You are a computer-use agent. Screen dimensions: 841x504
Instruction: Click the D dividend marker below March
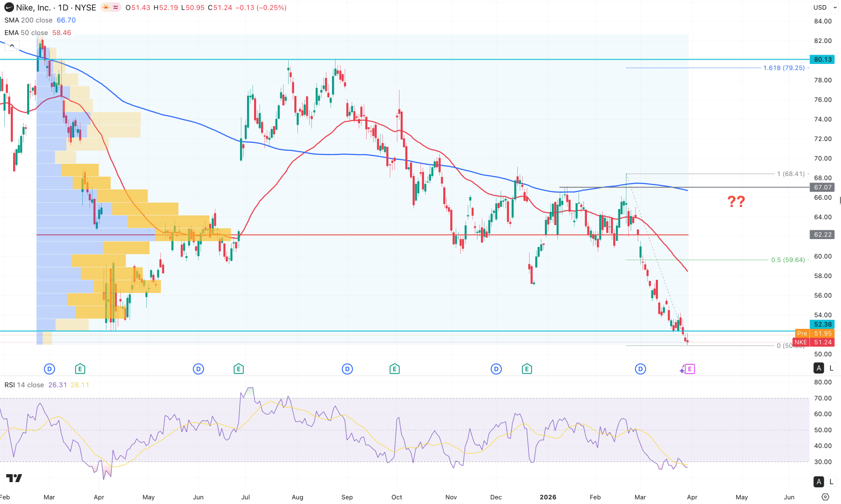(49, 369)
